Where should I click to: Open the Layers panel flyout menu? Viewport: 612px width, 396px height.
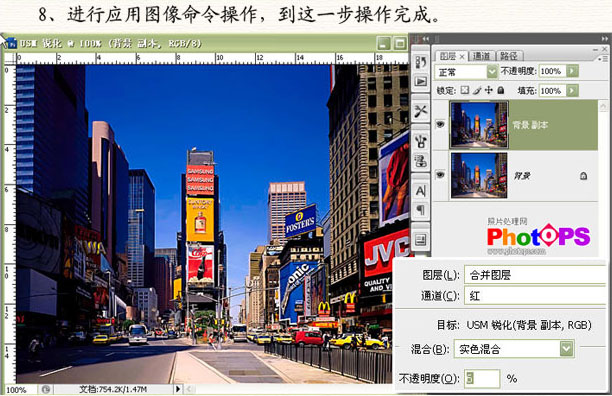[604, 58]
